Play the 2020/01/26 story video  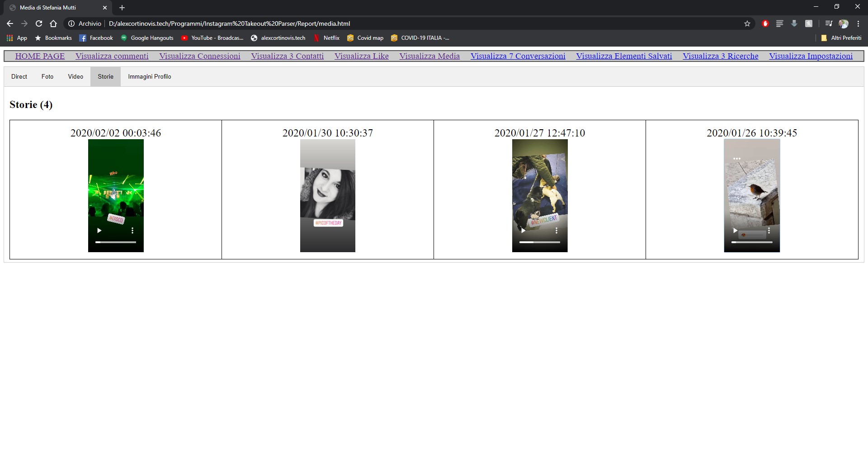pos(735,230)
